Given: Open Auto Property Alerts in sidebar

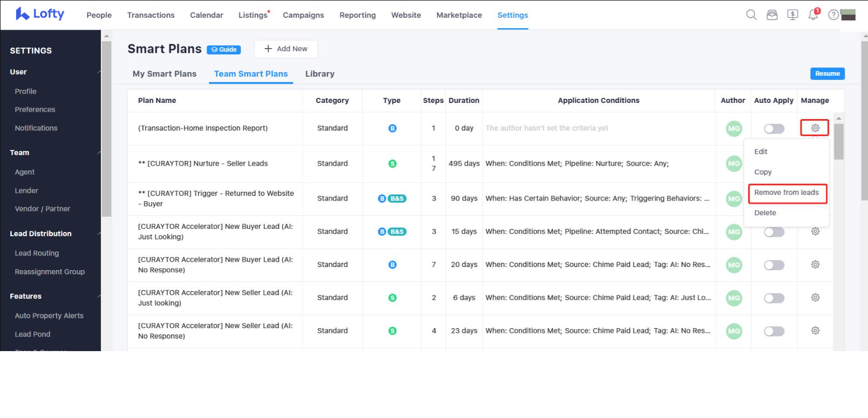Looking at the screenshot, I should 49,316.
